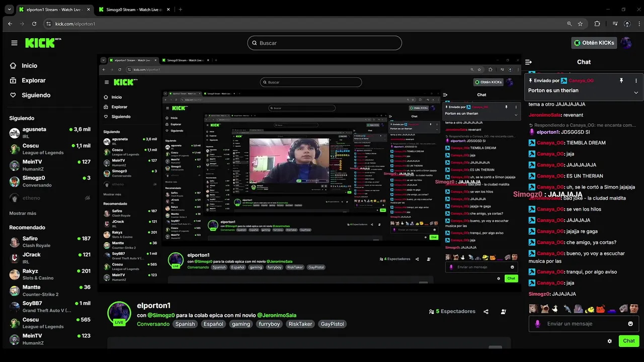644x362 pixels.
Task: Open the emoji picker in chat input
Action: pyautogui.click(x=630, y=324)
